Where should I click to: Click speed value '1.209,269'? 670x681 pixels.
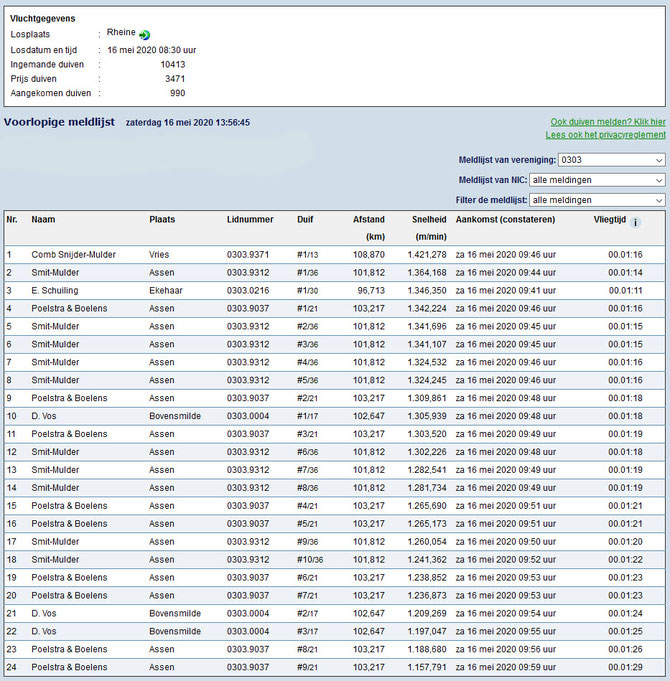(x=427, y=614)
